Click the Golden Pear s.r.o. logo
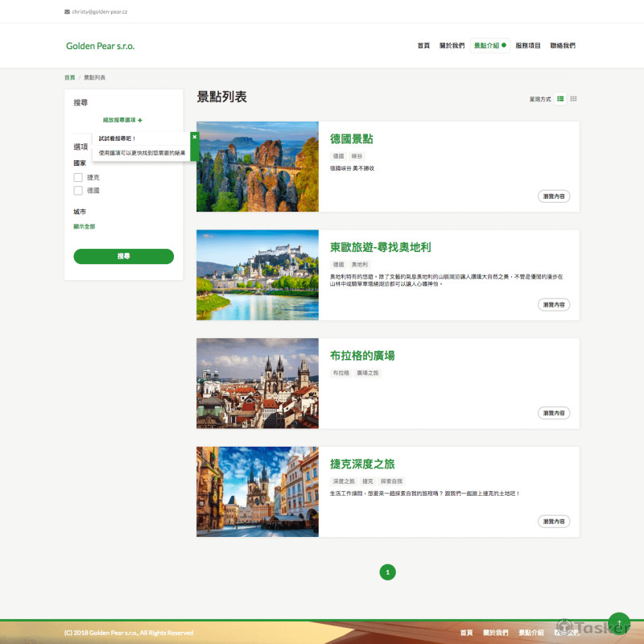This screenshot has height=644, width=644. pyautogui.click(x=101, y=46)
